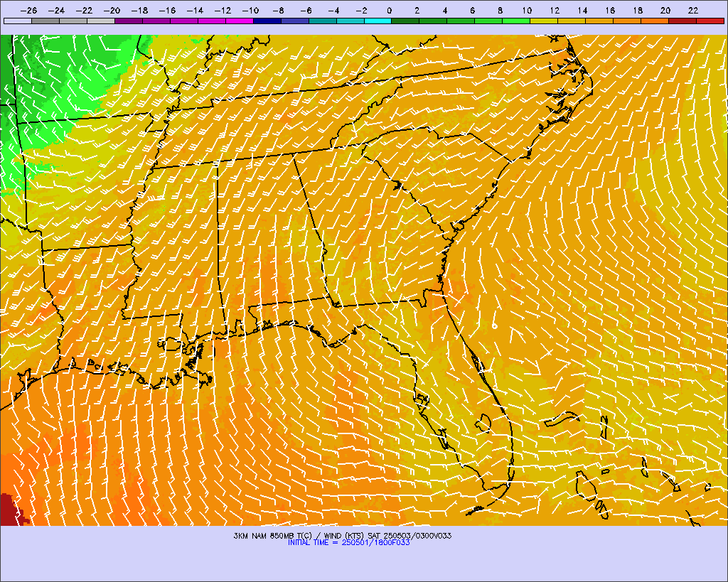Click the -24 label on the temperature scale
The height and width of the screenshot is (582, 728).
pyautogui.click(x=57, y=11)
